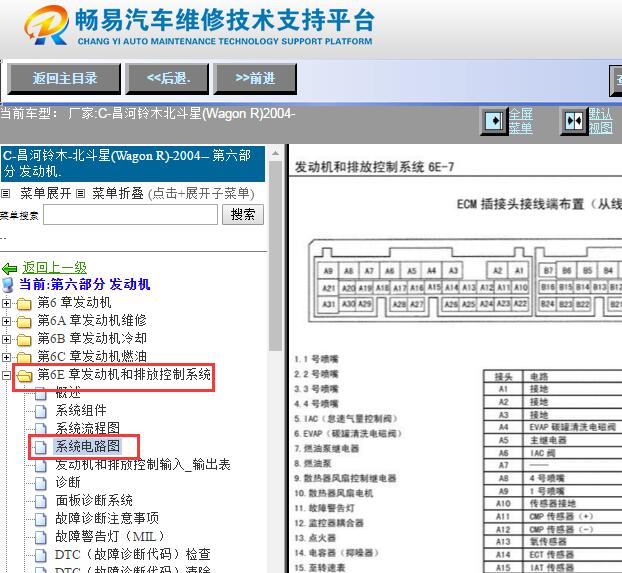Open 第6B 章发动机冷却 tree item

[92, 338]
